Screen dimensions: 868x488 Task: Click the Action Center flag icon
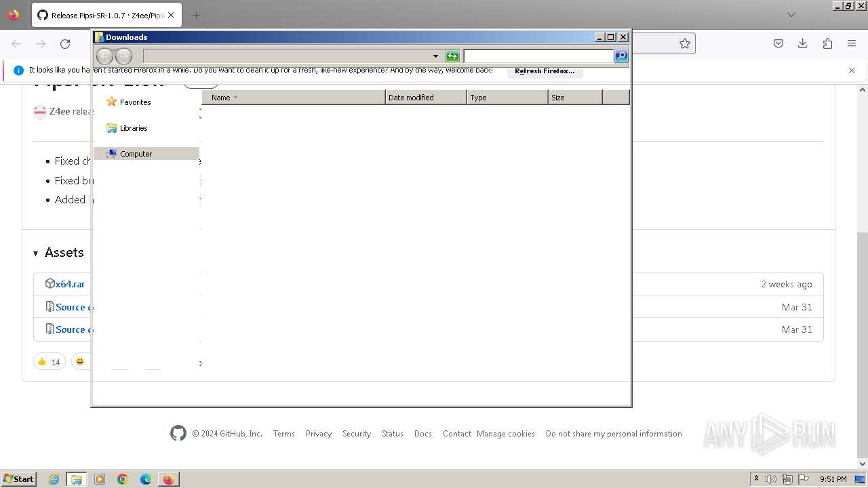(x=804, y=479)
